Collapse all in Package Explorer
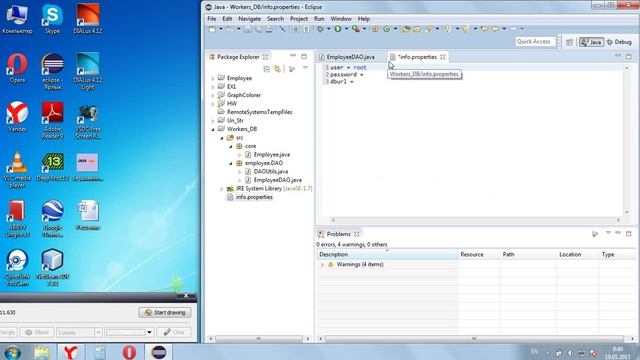640x360 pixels. 267,69
